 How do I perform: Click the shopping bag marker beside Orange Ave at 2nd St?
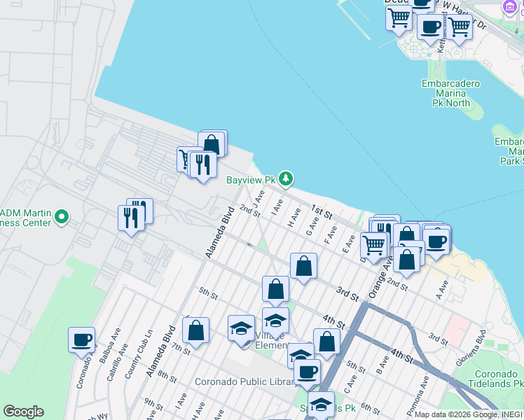tap(406, 262)
